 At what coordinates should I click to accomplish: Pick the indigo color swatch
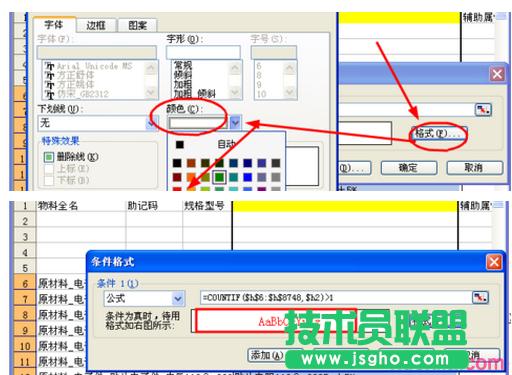pyautogui.click(x=262, y=163)
